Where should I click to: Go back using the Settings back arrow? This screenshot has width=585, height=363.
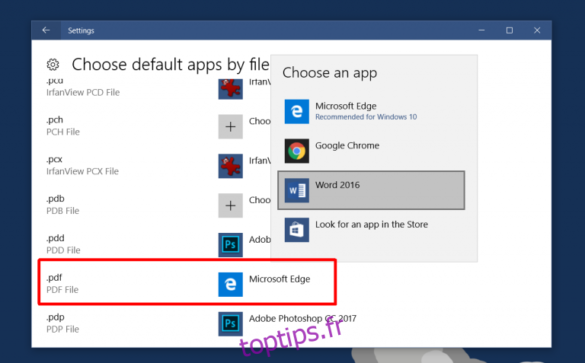coord(46,30)
